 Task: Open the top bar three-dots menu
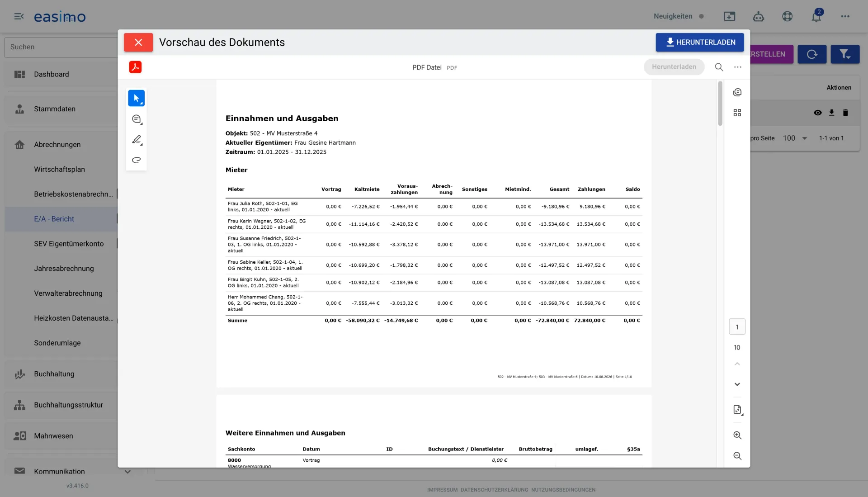click(845, 16)
